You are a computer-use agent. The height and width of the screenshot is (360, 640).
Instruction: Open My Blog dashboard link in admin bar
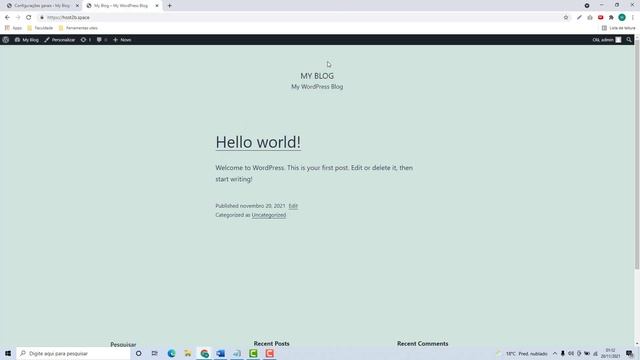pyautogui.click(x=27, y=40)
